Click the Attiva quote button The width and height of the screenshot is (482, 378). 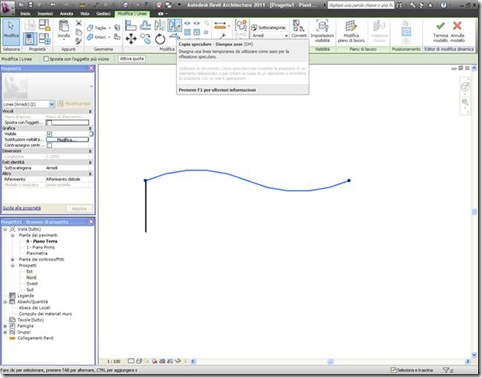[132, 59]
